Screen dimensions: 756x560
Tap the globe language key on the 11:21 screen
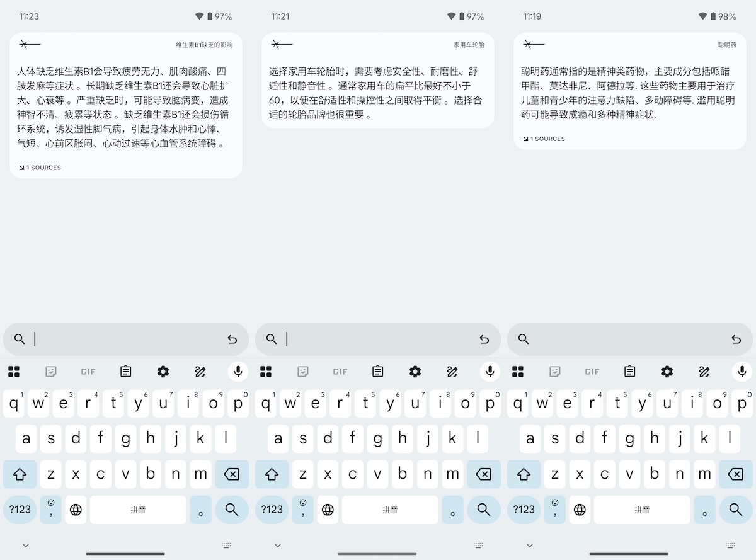[x=328, y=510]
